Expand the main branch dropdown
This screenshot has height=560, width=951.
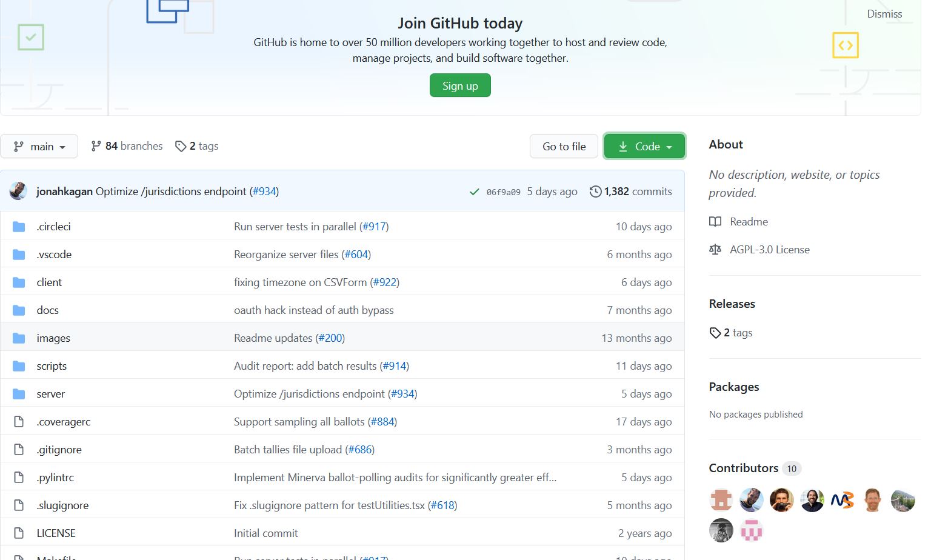point(39,147)
